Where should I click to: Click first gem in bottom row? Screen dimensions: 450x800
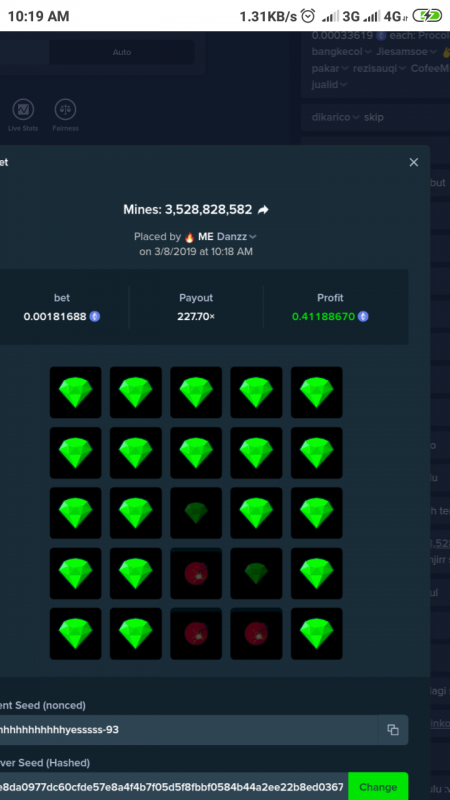click(76, 634)
